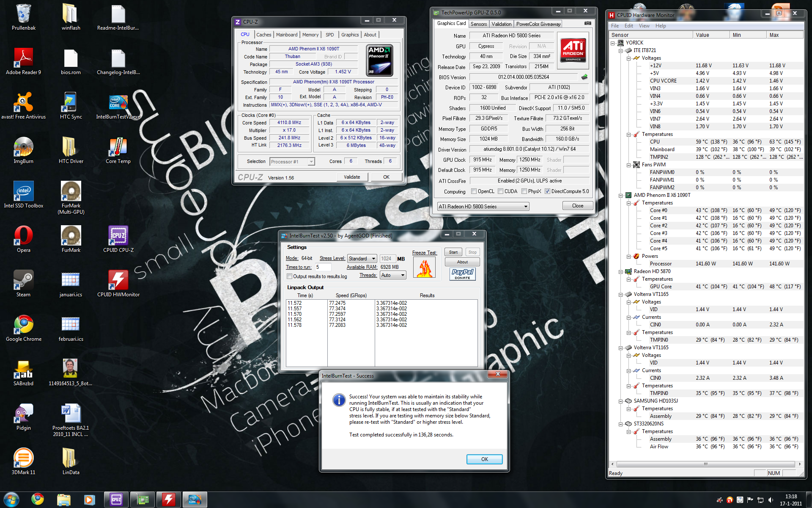
Task: Open Help menu in HWMonitor
Action: pyautogui.click(x=661, y=26)
